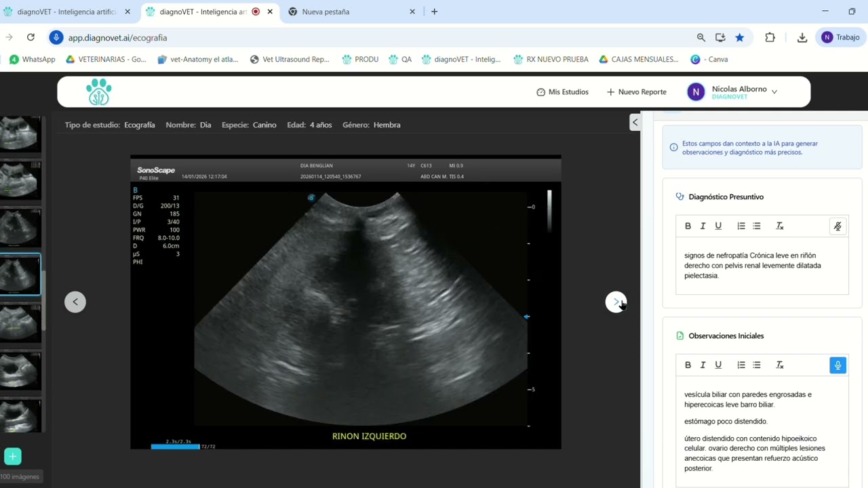Click into Observaciones Iniciales text area
This screenshot has width=868, height=488.
pos(762,432)
